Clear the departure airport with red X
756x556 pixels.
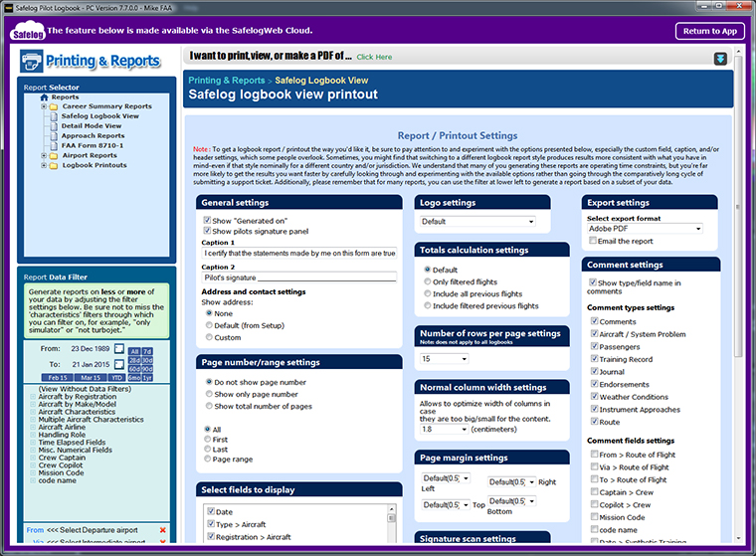pyautogui.click(x=162, y=530)
